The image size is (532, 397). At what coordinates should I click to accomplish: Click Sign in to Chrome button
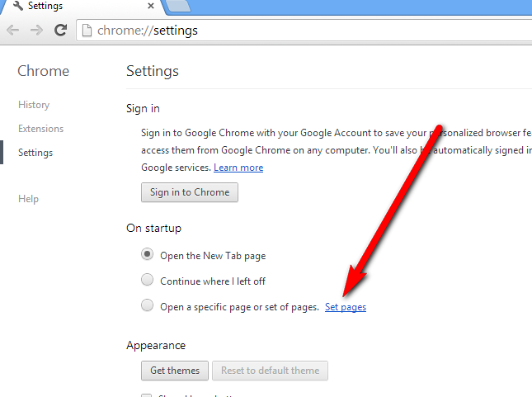(x=190, y=192)
